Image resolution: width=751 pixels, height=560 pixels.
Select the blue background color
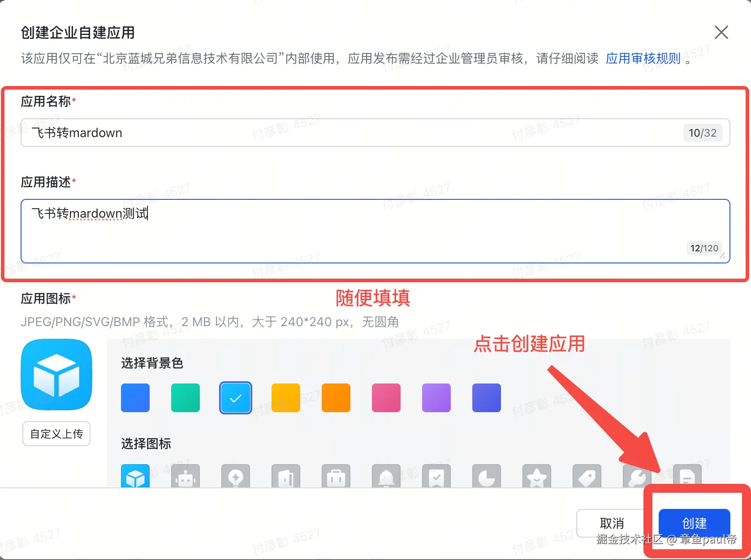[x=135, y=398]
